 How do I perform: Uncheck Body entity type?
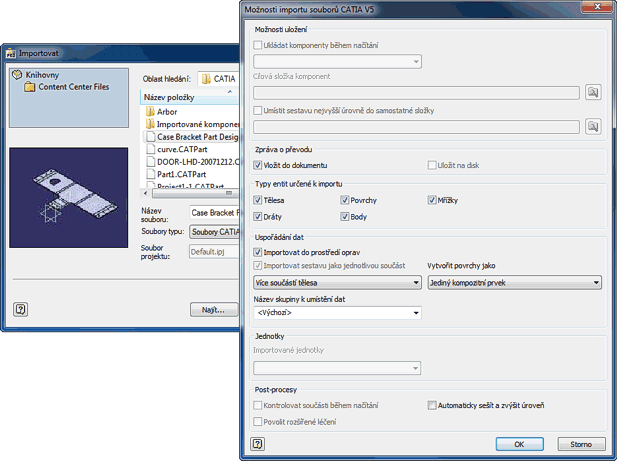[345, 217]
